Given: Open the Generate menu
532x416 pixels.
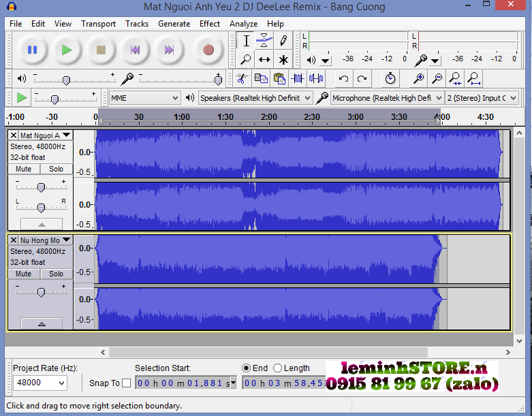Looking at the screenshot, I should click(174, 24).
